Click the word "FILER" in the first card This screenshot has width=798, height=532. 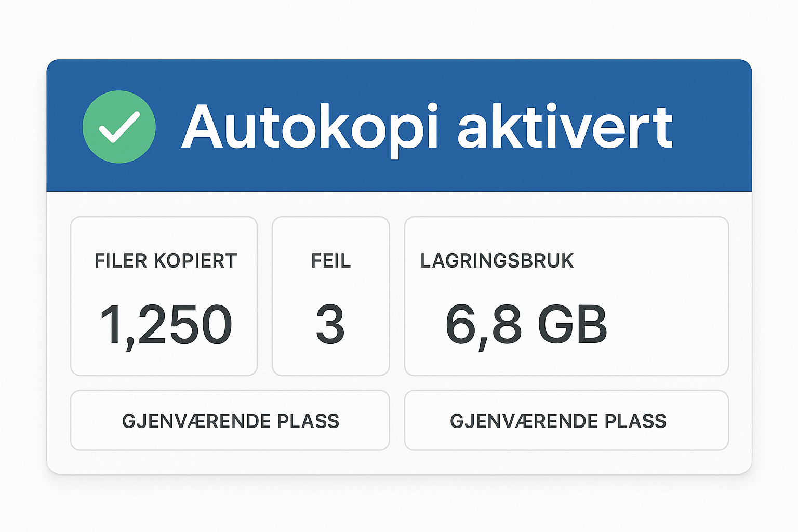point(121,261)
